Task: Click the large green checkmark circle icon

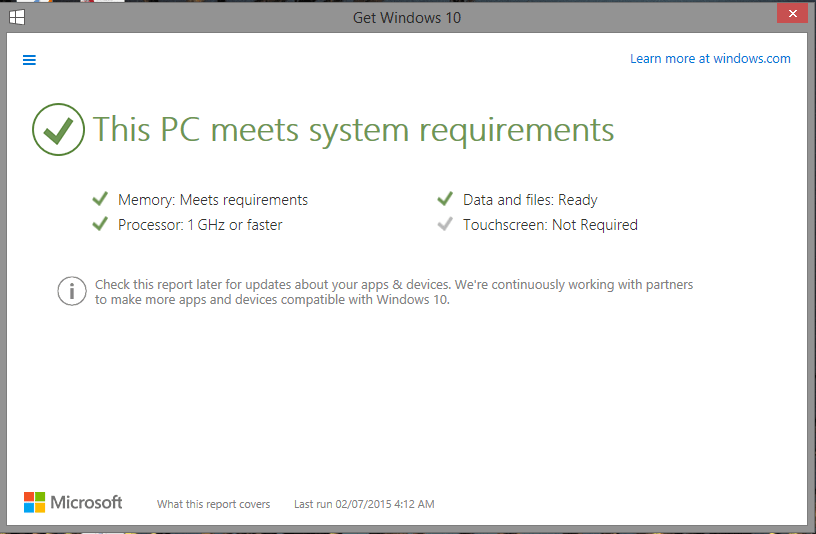Action: (58, 129)
